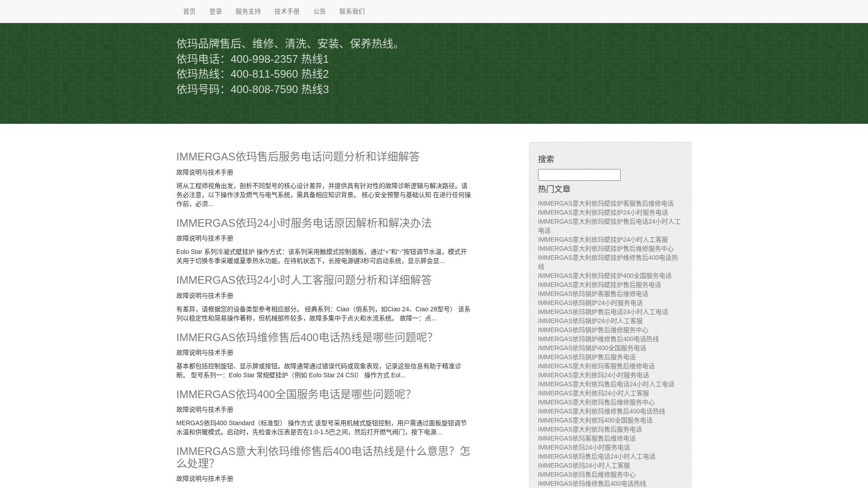The image size is (868, 488).
Task: Click sidebar link IMMERGAS意大利依玛400全国服务电话
Action: pyautogui.click(x=595, y=420)
